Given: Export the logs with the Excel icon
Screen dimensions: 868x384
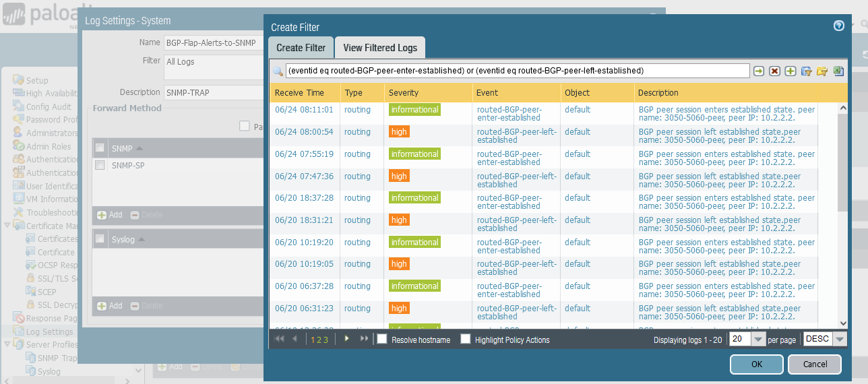Looking at the screenshot, I should 838,71.
